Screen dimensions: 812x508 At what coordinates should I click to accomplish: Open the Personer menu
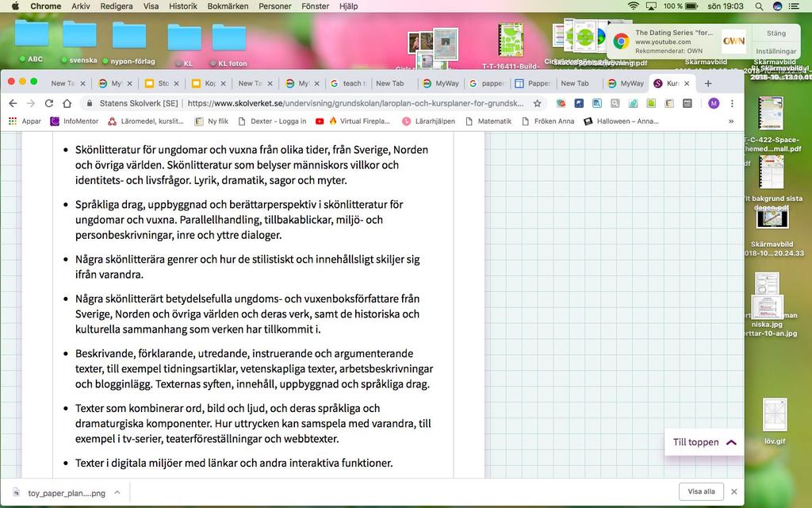[275, 6]
